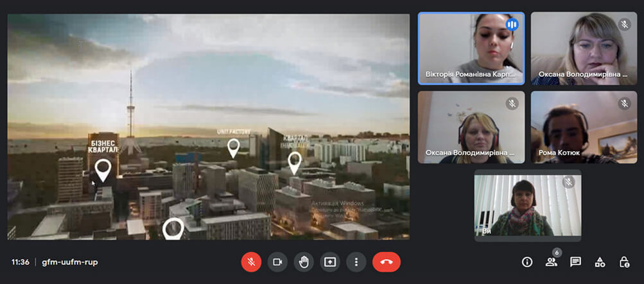644x284 pixels.
Task: Open the chat with everyone panel
Action: (575, 262)
